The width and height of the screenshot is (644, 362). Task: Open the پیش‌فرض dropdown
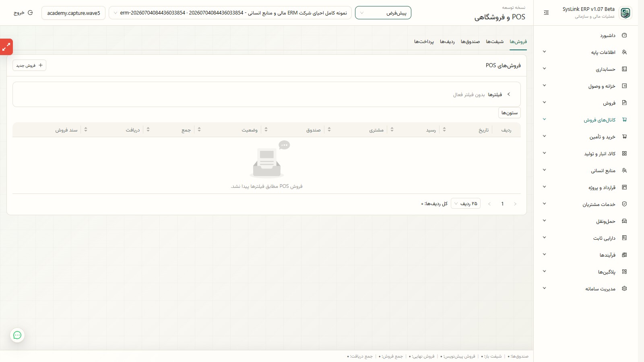(383, 13)
